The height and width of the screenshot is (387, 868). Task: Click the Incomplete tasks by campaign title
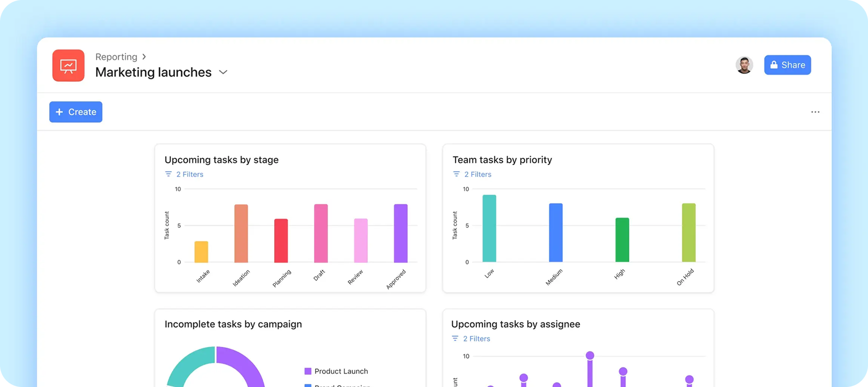point(233,324)
